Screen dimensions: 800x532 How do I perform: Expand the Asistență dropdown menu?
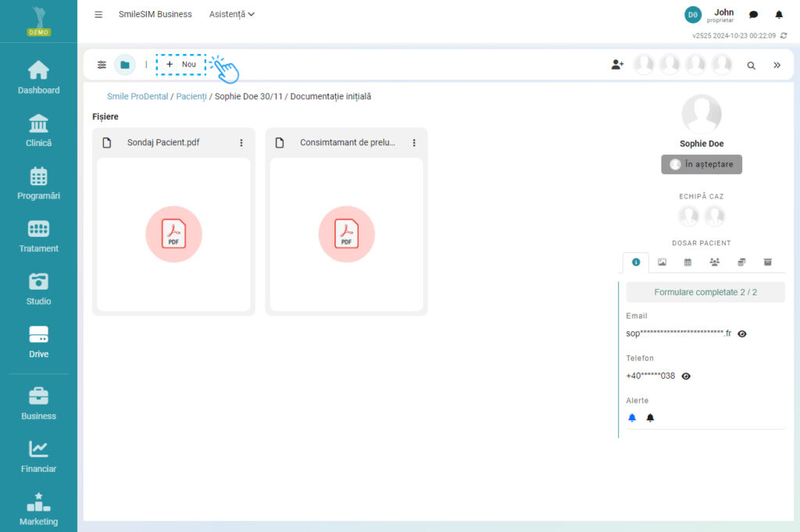click(x=232, y=14)
